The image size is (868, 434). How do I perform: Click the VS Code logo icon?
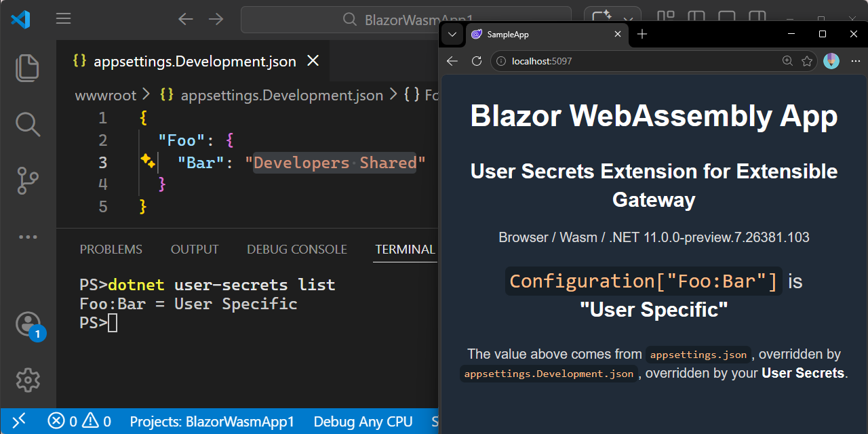20,19
